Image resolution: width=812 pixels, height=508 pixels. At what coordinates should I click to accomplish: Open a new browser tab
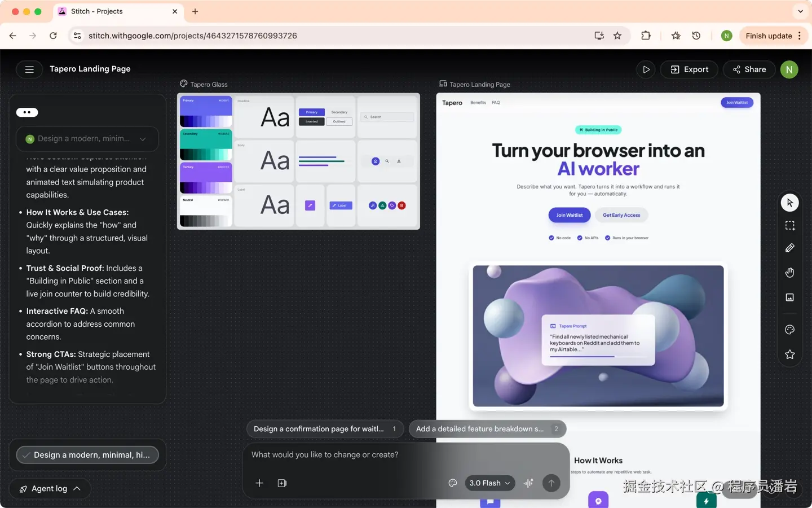195,11
